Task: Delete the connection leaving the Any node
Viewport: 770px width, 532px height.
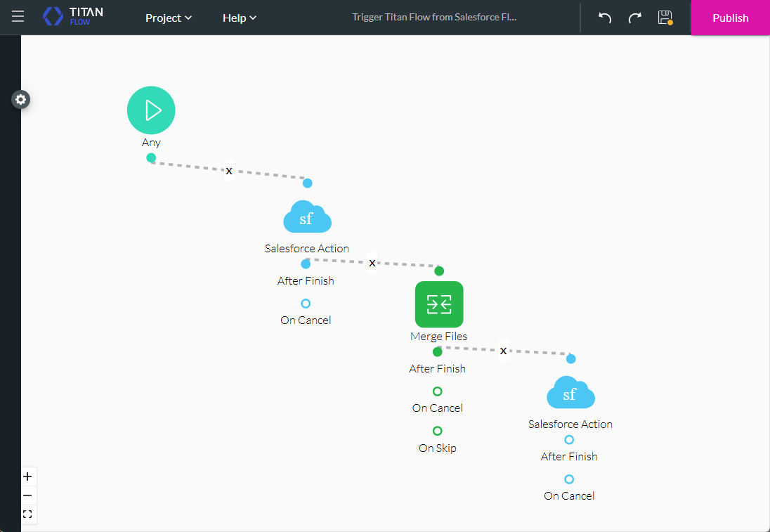Action: tap(229, 171)
